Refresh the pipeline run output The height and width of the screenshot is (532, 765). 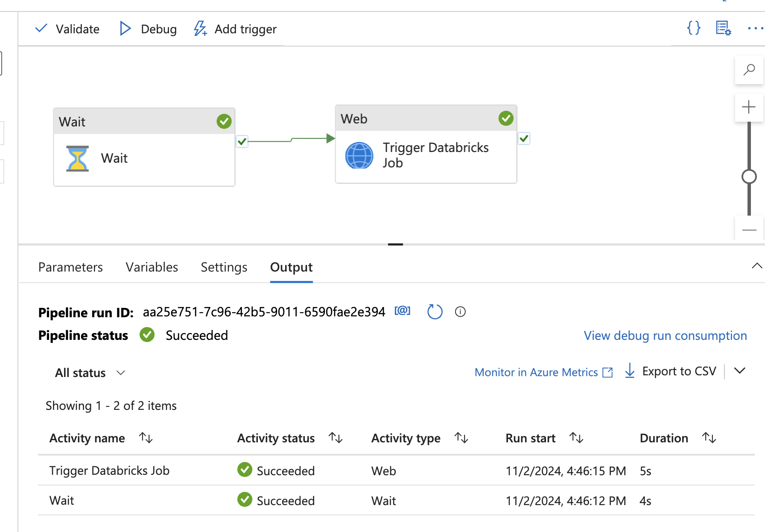click(435, 312)
